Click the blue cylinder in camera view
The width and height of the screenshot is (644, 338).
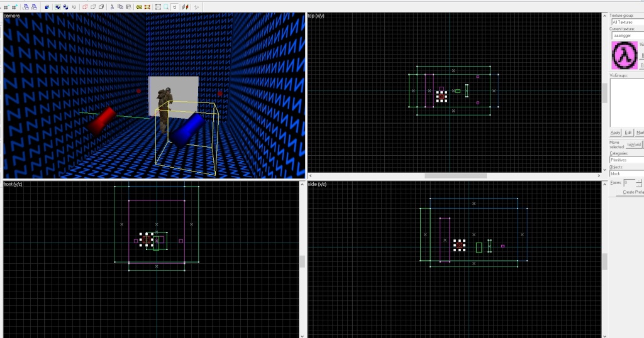click(x=187, y=129)
